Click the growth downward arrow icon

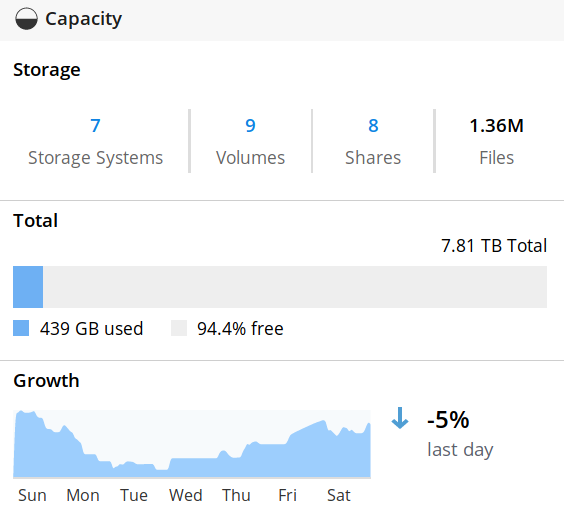(x=400, y=418)
